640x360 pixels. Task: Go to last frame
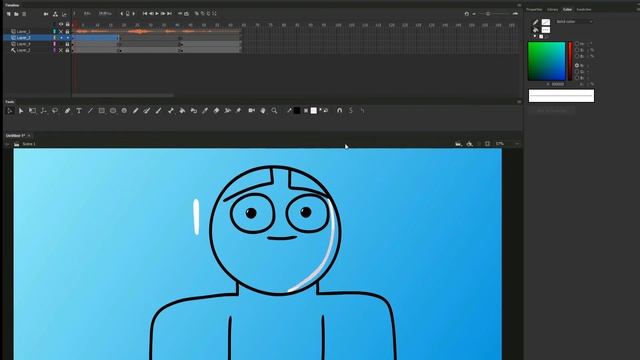[x=169, y=13]
